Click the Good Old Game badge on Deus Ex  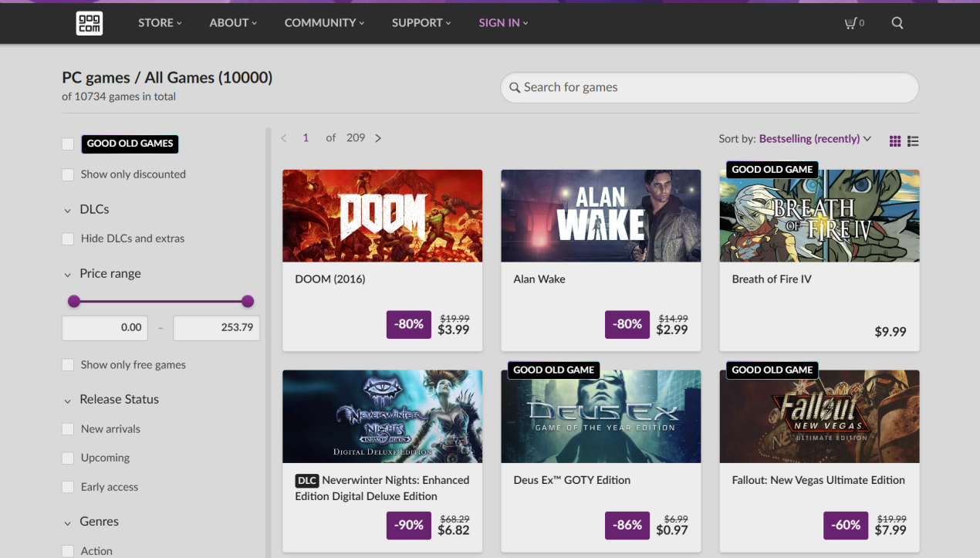point(553,370)
